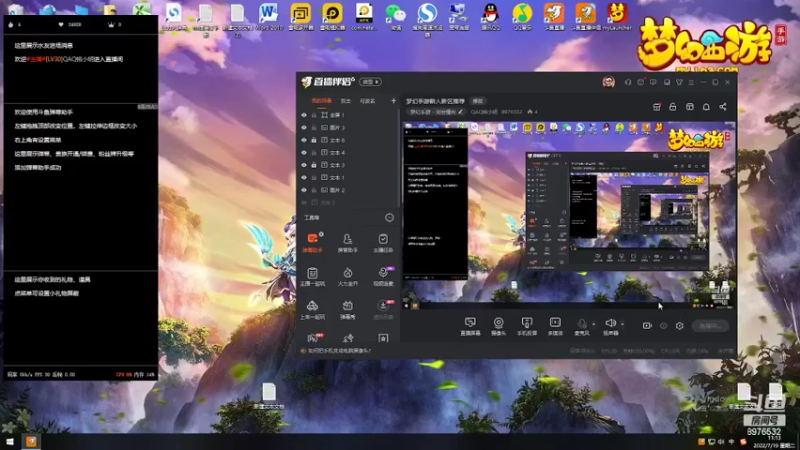Screen dimensions: 800x450
Task: Click the bell notification icon above preview
Action: 706,107
